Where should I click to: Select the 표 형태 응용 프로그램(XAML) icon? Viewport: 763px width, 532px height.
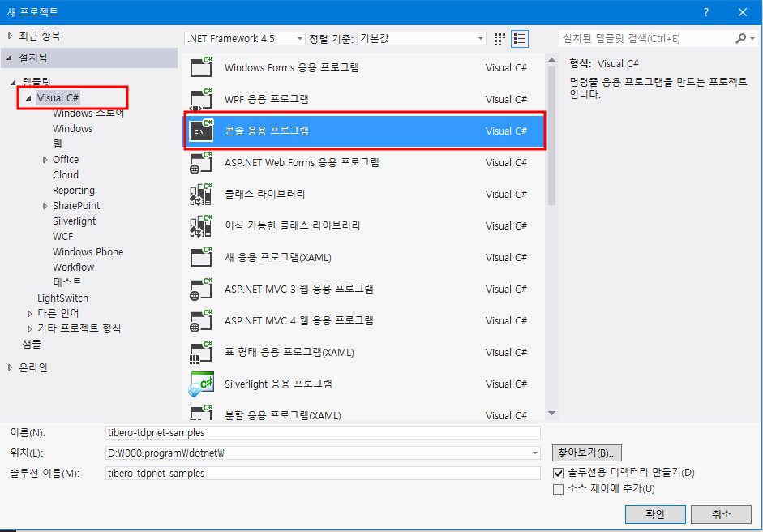point(201,353)
